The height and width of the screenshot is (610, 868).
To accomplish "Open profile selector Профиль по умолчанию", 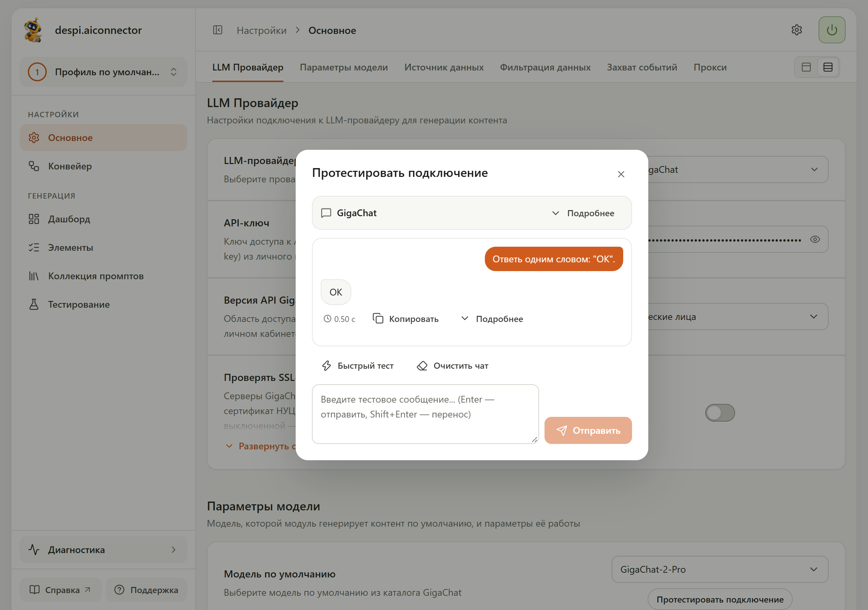I will tap(103, 72).
